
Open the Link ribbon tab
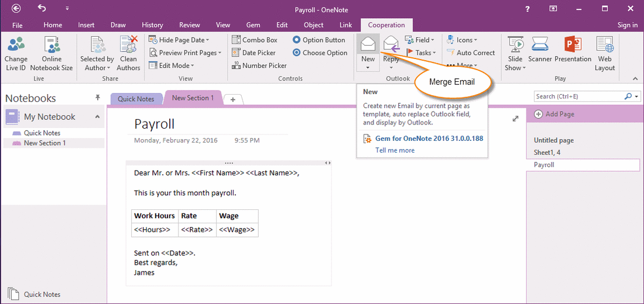tap(346, 25)
